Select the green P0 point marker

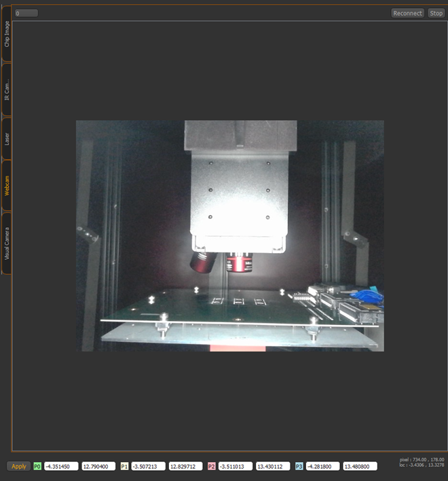(x=37, y=466)
